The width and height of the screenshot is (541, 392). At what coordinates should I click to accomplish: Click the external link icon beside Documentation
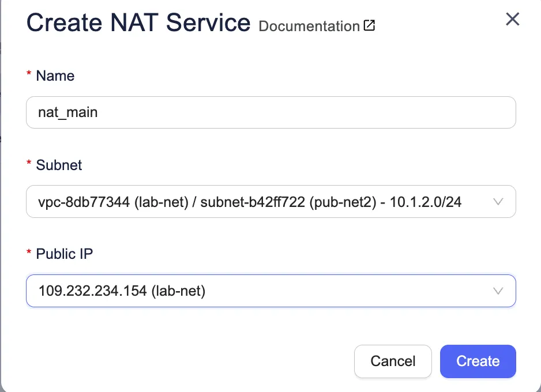[x=369, y=26]
